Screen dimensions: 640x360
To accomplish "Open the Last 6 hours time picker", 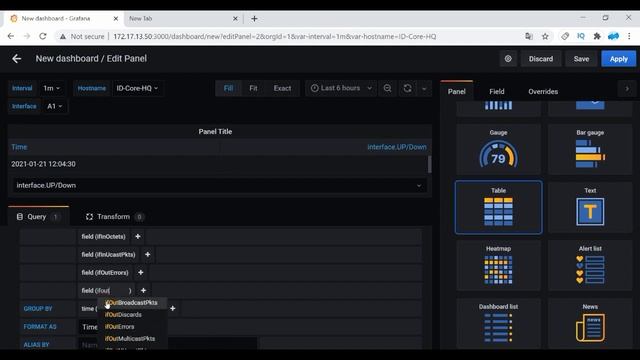I will coord(341,88).
